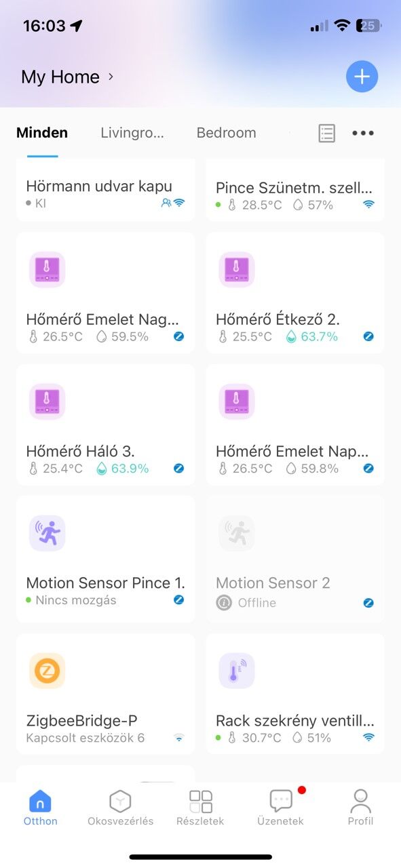Tap the Offline info icon on Motion Sensor 2
This screenshot has width=401, height=868.
(224, 602)
